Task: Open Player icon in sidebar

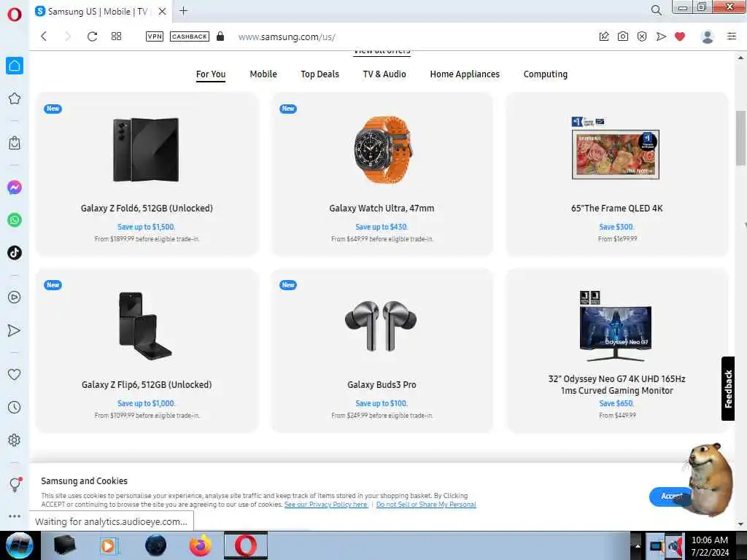Action: [x=15, y=297]
